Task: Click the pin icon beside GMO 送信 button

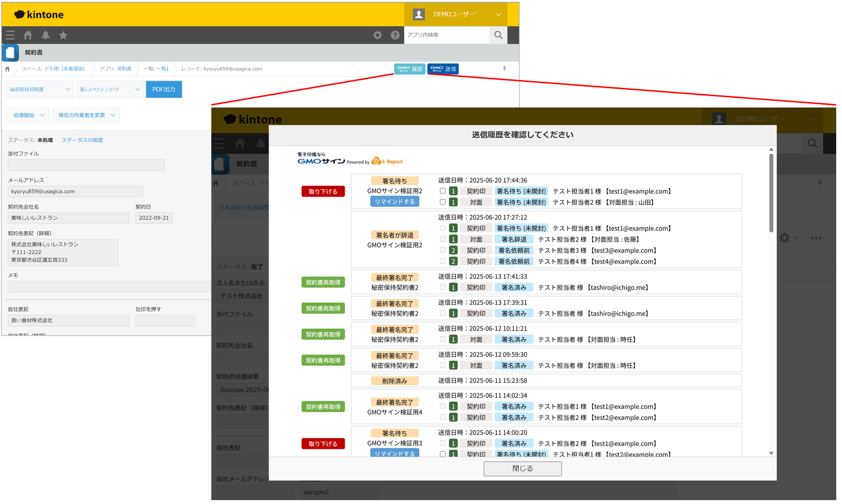Action: pos(504,69)
